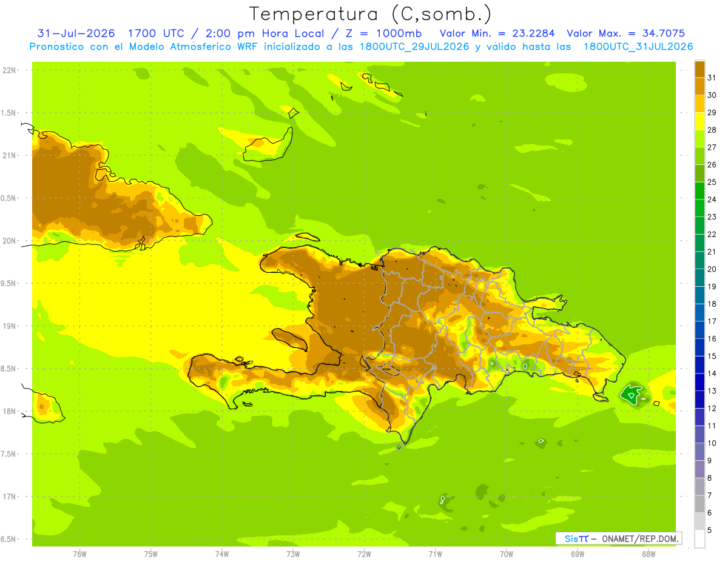Click the '75W' longitude label

point(150,554)
